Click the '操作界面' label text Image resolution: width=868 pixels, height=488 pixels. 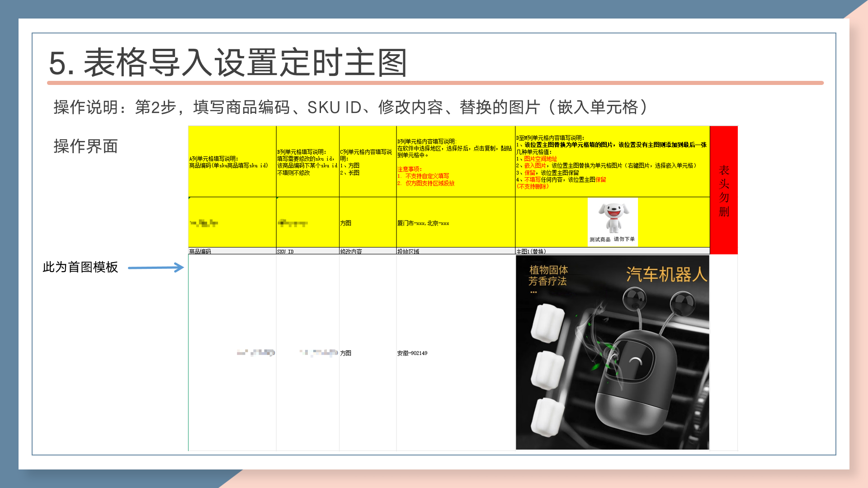coord(85,146)
